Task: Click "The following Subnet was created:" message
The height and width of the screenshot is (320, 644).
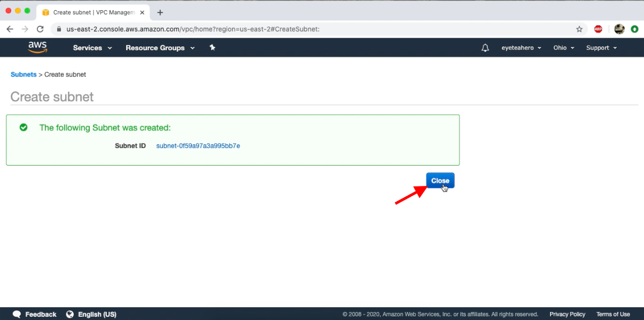Action: pyautogui.click(x=105, y=128)
